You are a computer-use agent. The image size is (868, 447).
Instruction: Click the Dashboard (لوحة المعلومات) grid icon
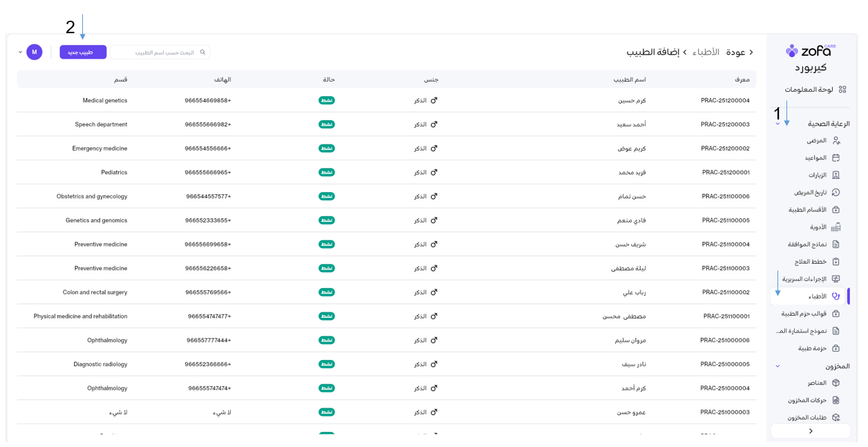pyautogui.click(x=842, y=90)
